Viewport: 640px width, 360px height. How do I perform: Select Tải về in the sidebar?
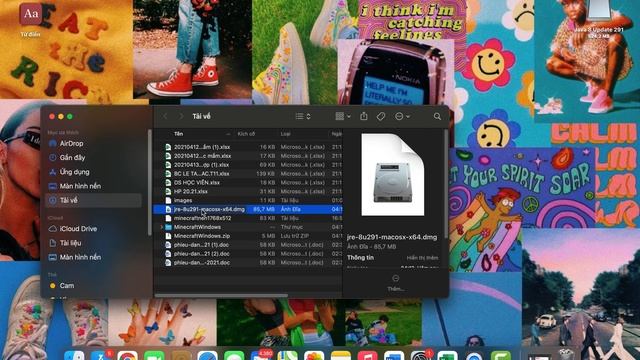(93, 200)
